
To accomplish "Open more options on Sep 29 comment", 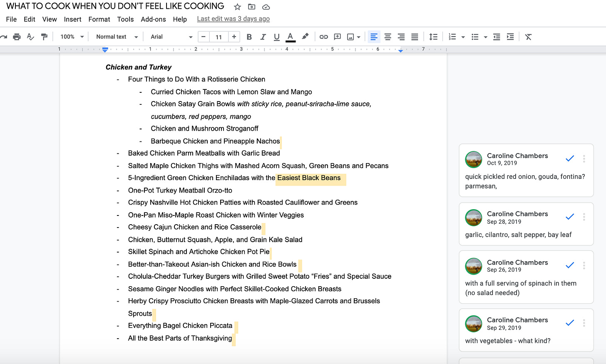I will (x=584, y=323).
